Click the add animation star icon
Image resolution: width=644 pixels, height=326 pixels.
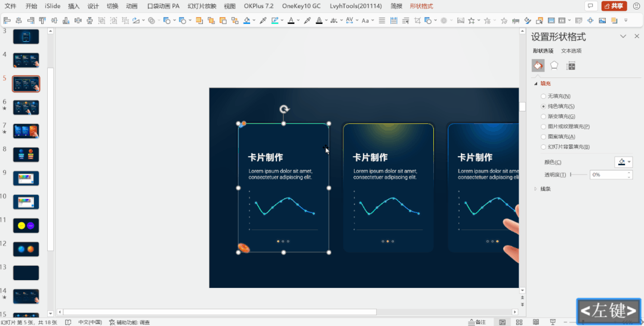click(x=472, y=20)
